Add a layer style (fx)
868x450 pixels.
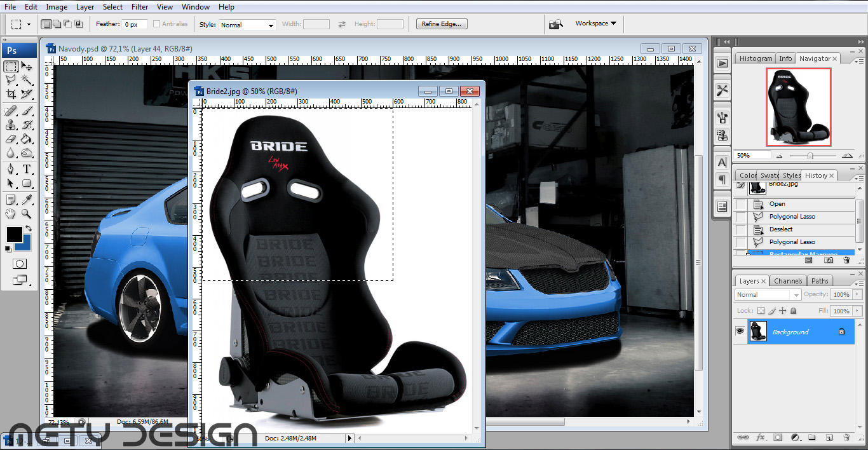click(761, 437)
